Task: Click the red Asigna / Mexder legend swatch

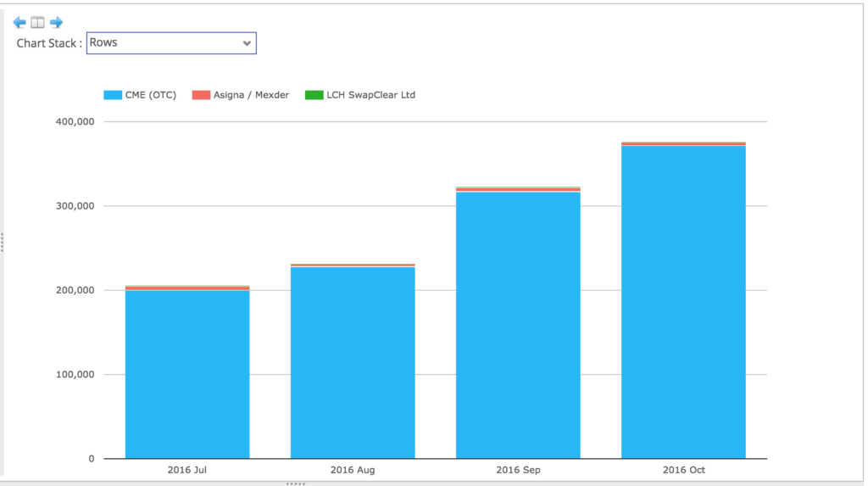Action: [201, 95]
